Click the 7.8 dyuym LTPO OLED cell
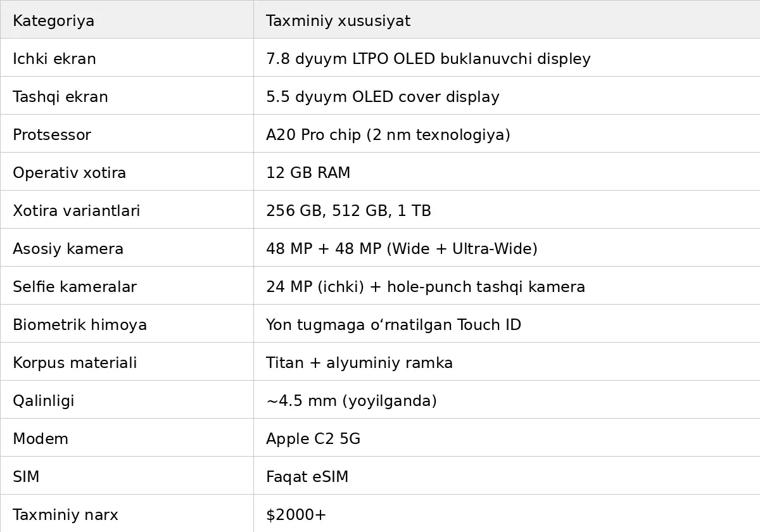 point(428,59)
